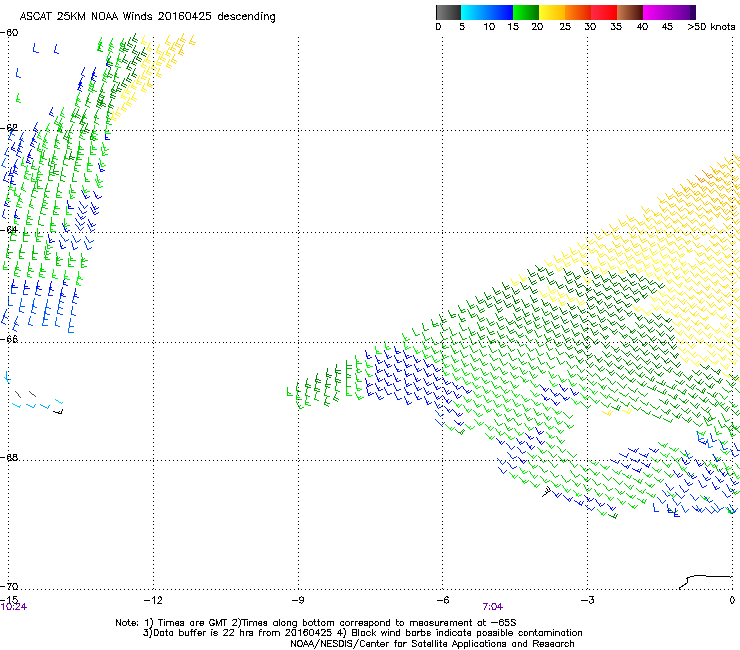This screenshot has width=740, height=650.
Task: Click the "-12" longitude axis label
Action: point(153,600)
